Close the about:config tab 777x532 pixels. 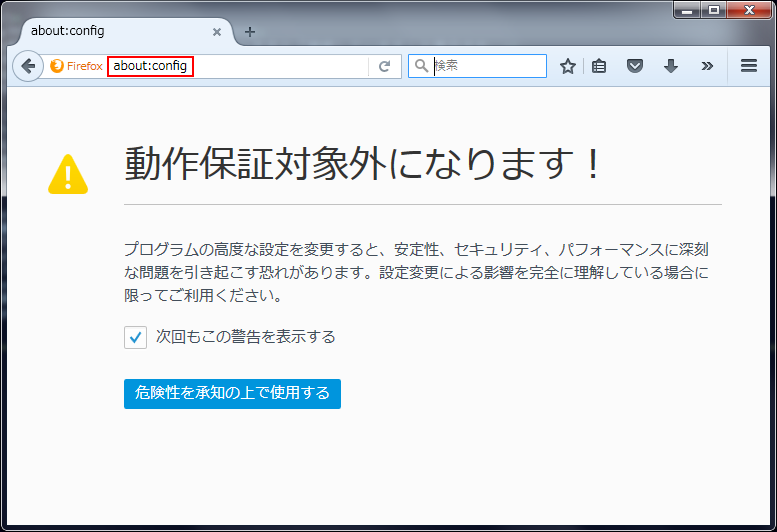coord(217,31)
